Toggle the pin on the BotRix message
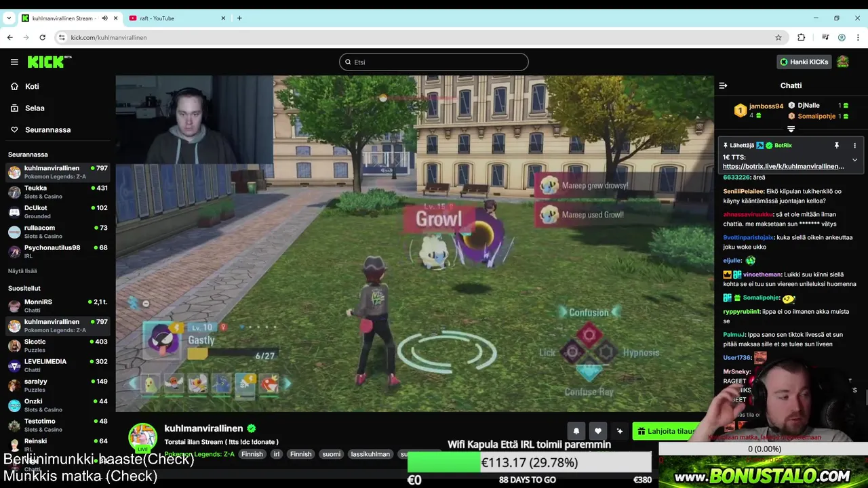Screen dimensions: 868x488 [x=836, y=146]
